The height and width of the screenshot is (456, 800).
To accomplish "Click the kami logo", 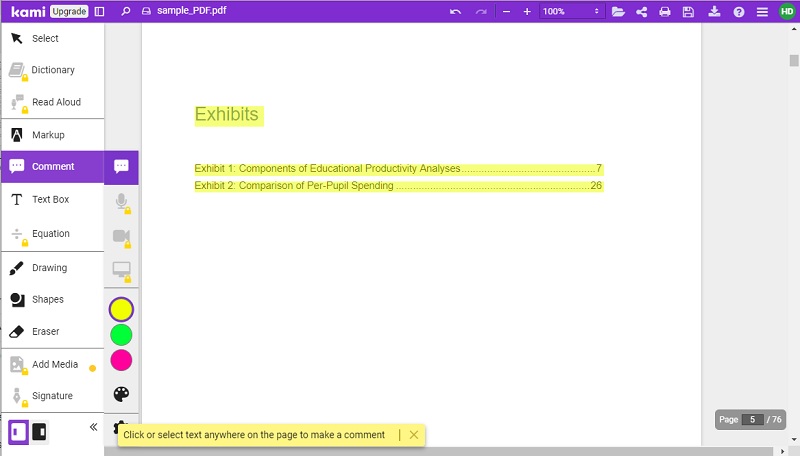I will (x=28, y=11).
